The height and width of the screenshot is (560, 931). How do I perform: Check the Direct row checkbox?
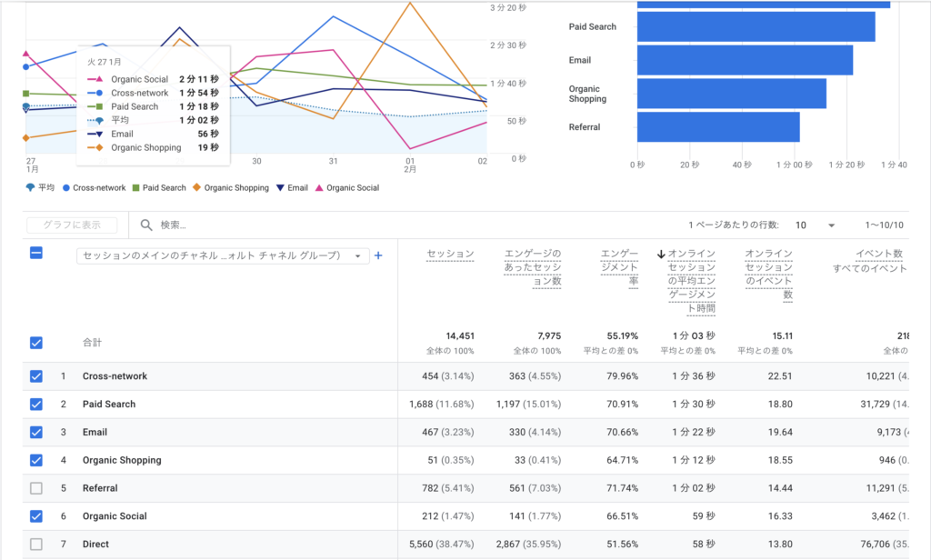pyautogui.click(x=36, y=545)
